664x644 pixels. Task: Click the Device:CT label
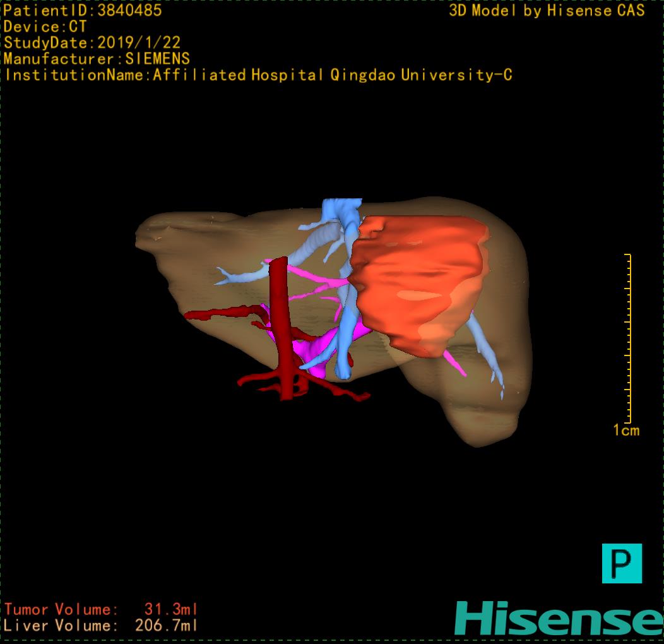point(45,27)
